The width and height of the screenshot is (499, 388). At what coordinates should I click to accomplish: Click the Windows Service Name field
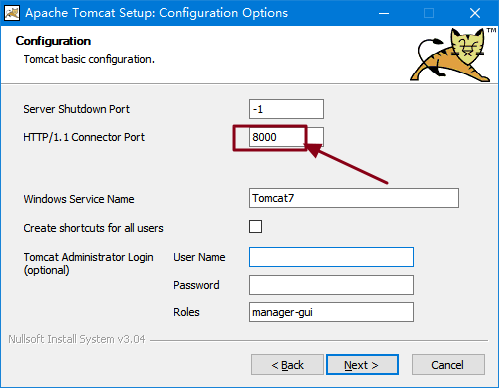click(354, 198)
